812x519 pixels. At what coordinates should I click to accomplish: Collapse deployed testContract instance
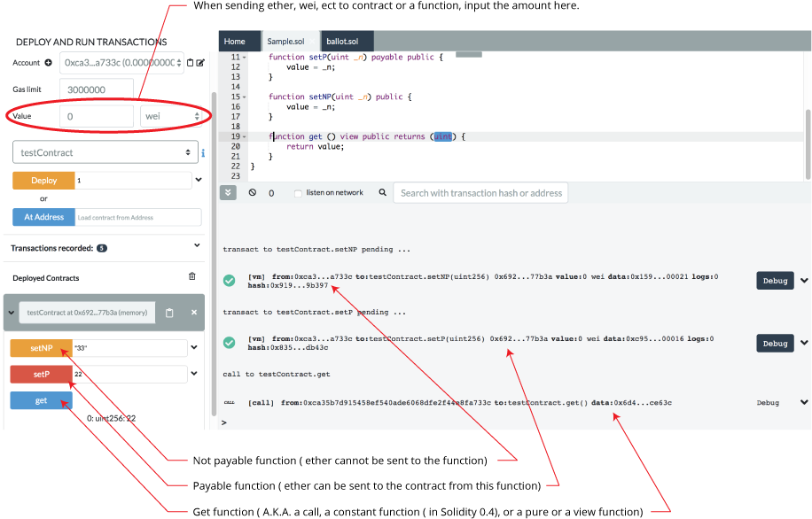pos(11,313)
